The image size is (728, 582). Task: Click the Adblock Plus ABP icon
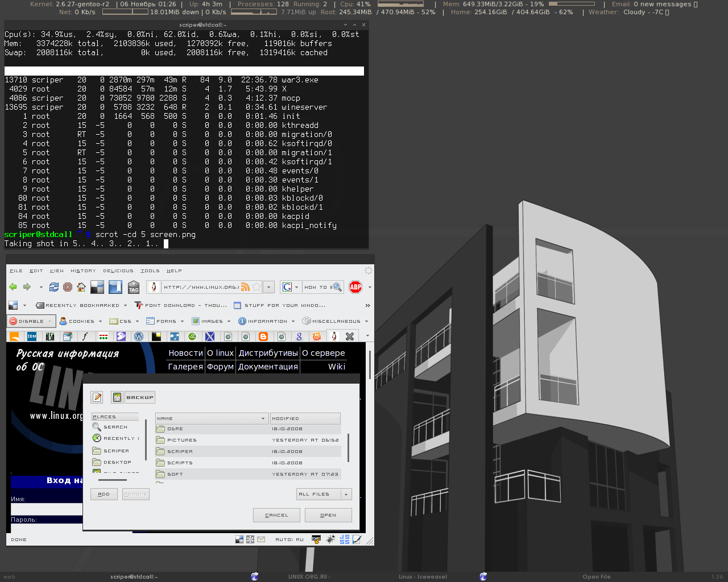(355, 287)
